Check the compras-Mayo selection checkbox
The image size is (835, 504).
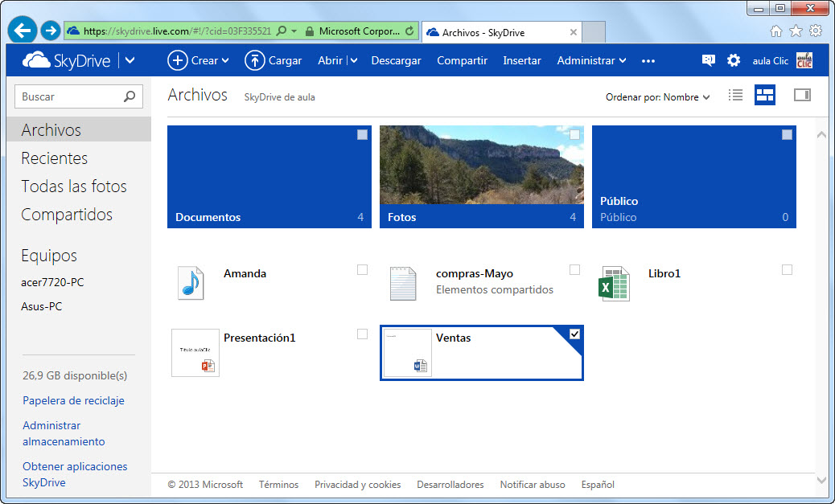574,270
